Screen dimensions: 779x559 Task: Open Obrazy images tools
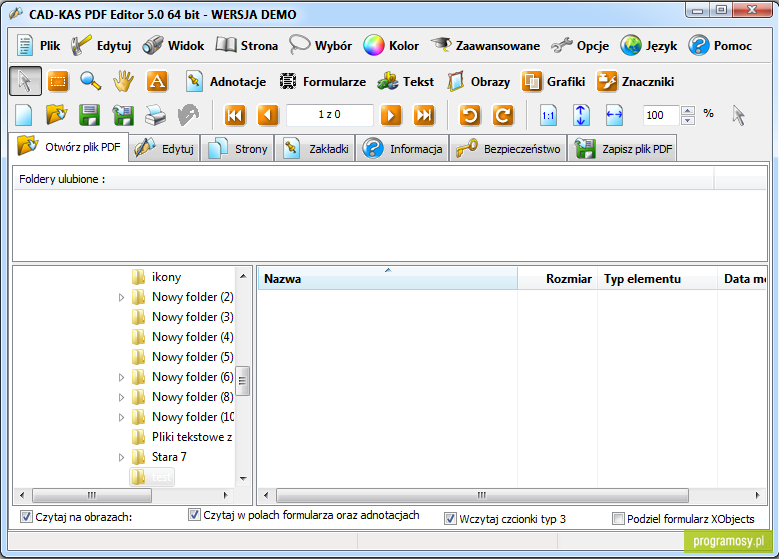click(x=478, y=81)
